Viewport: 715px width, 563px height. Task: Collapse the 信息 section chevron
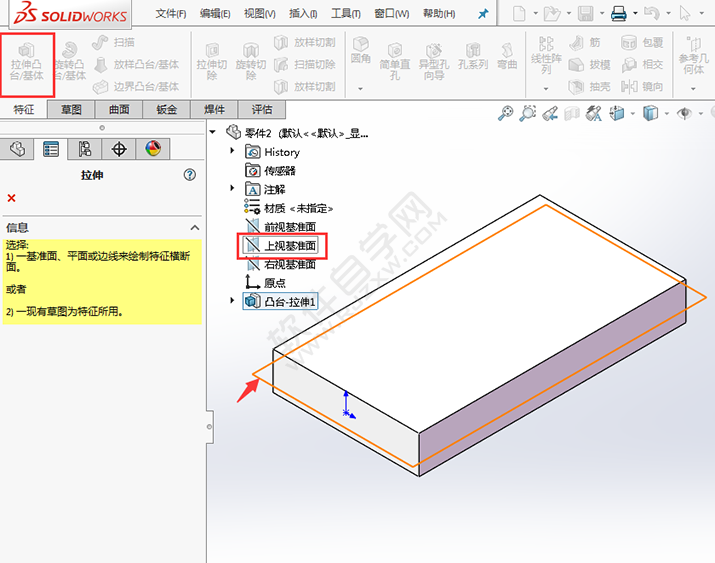[195, 227]
